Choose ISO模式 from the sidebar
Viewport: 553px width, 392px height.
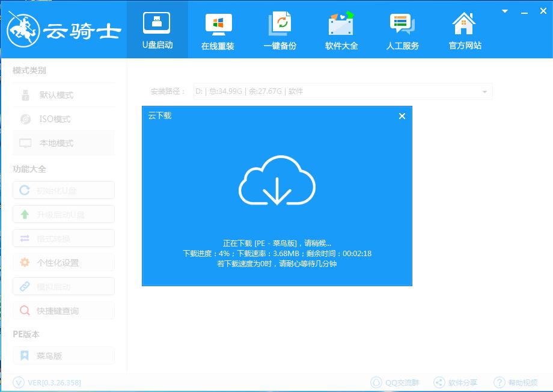pyautogui.click(x=64, y=119)
